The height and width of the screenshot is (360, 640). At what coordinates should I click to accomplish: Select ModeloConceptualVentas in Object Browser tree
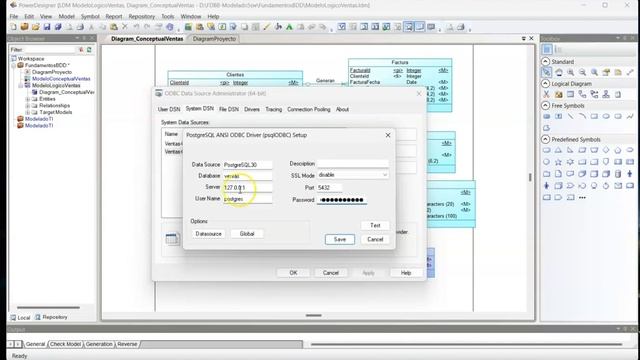(x=61, y=79)
